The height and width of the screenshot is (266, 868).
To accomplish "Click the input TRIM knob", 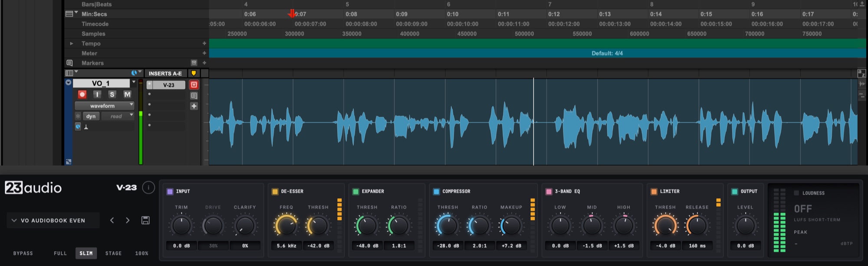I will point(181,226).
